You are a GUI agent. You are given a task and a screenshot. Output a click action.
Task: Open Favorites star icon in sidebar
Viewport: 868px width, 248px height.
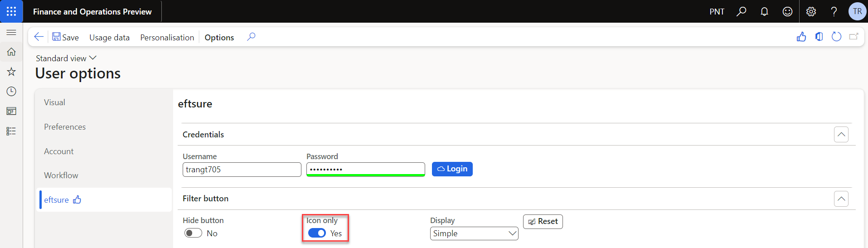[11, 72]
